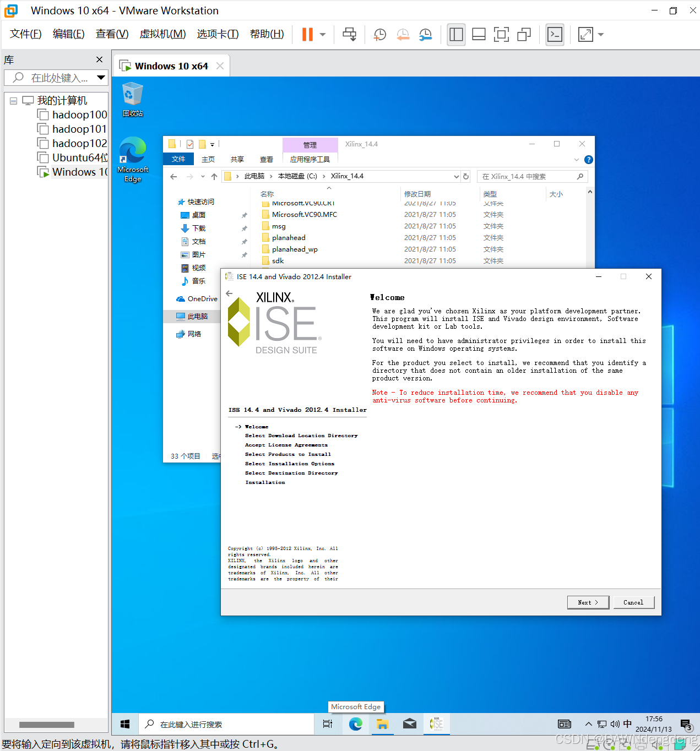Open the 选项卡(T) menu
700x751 pixels.
(218, 34)
